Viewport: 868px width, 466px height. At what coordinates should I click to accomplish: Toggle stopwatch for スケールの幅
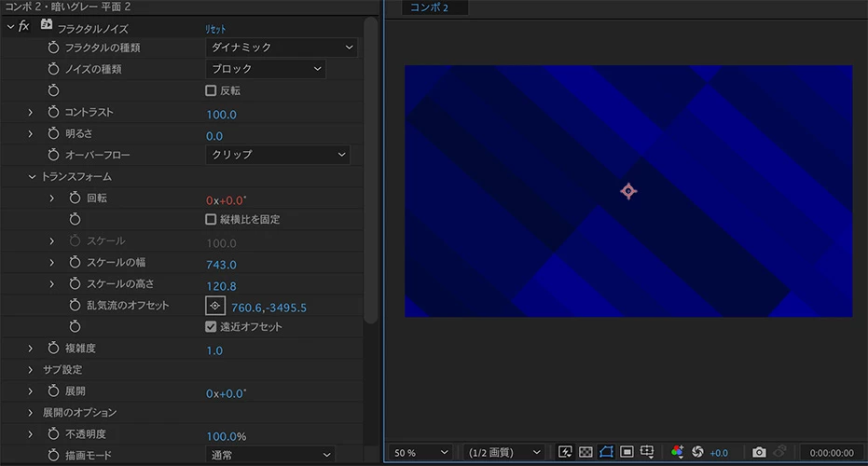(x=75, y=262)
